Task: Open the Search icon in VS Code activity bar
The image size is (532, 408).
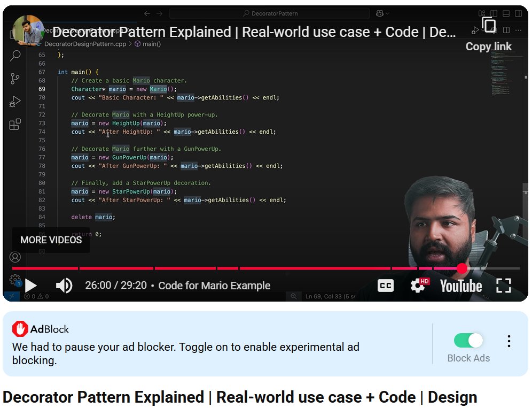Action: (15, 56)
